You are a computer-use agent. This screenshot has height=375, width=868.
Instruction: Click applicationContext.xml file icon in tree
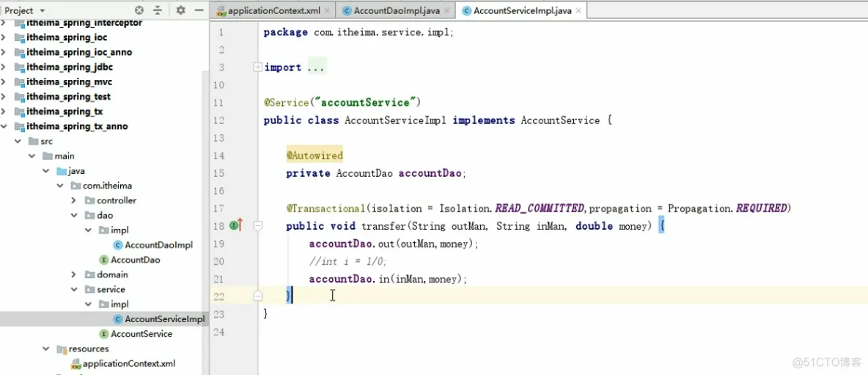point(76,364)
